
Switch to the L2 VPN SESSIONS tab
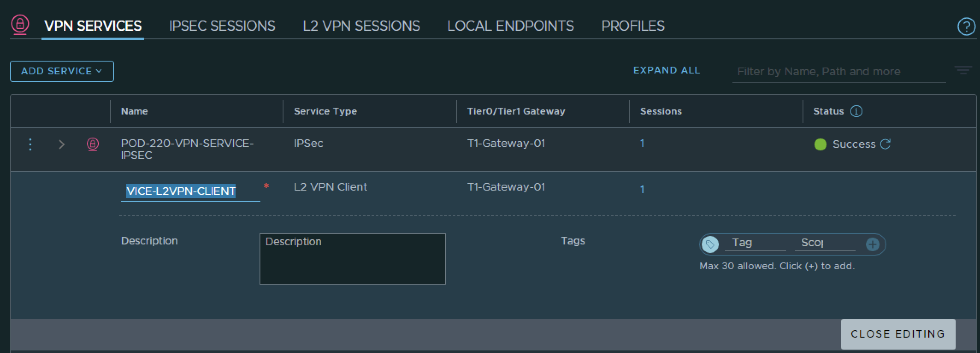(x=361, y=26)
